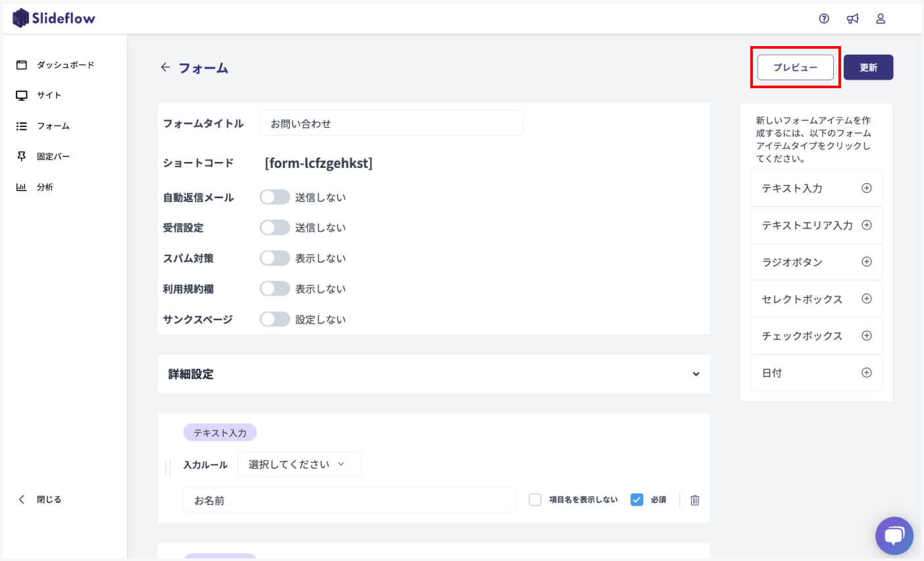Check the 項目名を表示しない checkbox
This screenshot has width=924, height=561.
tap(534, 500)
